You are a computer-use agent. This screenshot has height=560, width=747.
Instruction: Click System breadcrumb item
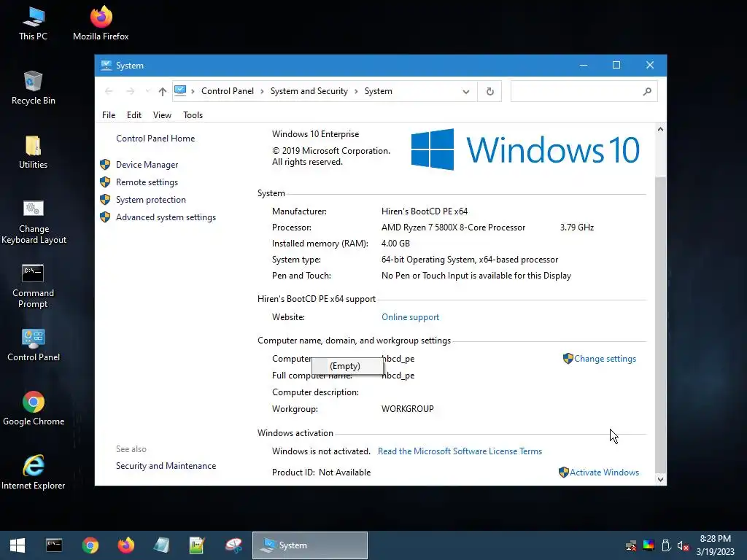click(379, 91)
